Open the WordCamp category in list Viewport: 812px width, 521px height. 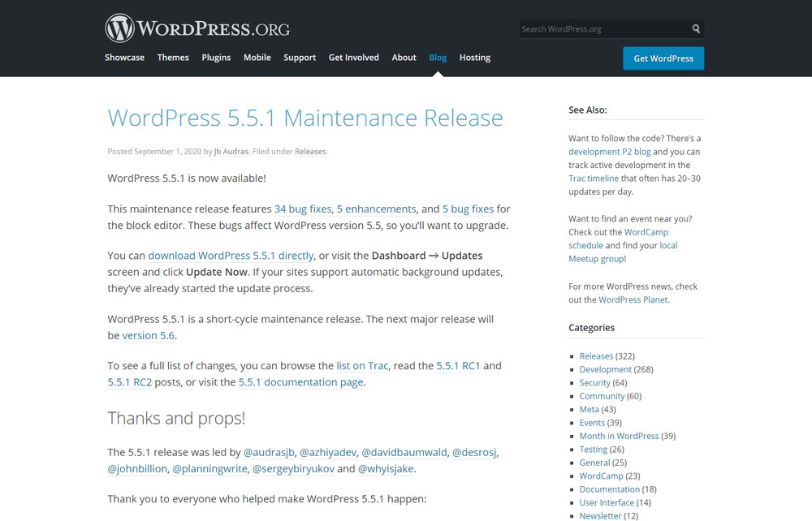pos(601,476)
